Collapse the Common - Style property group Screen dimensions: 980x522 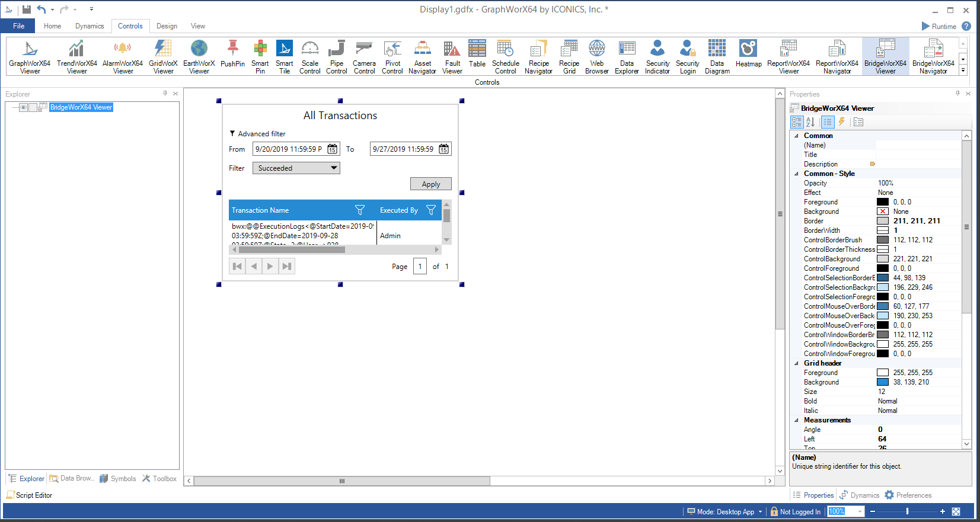point(796,174)
